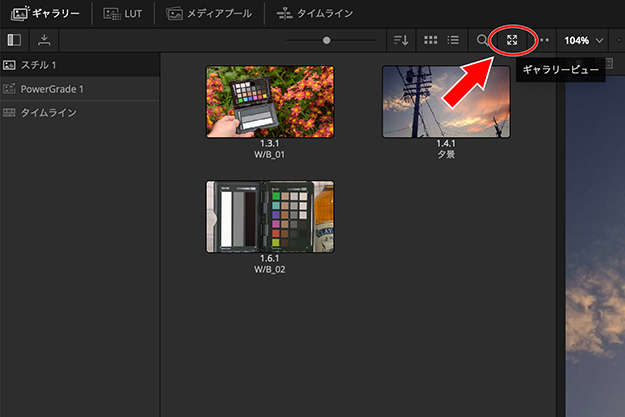Switch to the メディアプール tab
The image size is (625, 417).
click(x=209, y=14)
